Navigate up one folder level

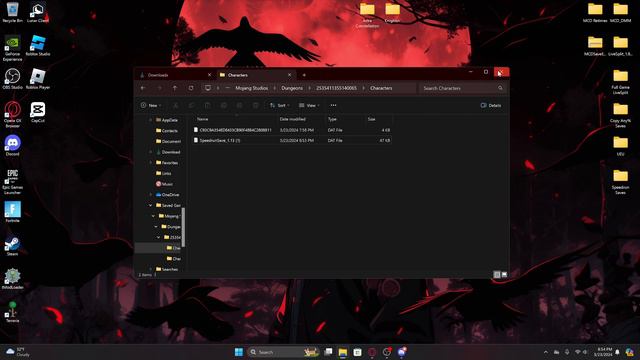point(175,88)
